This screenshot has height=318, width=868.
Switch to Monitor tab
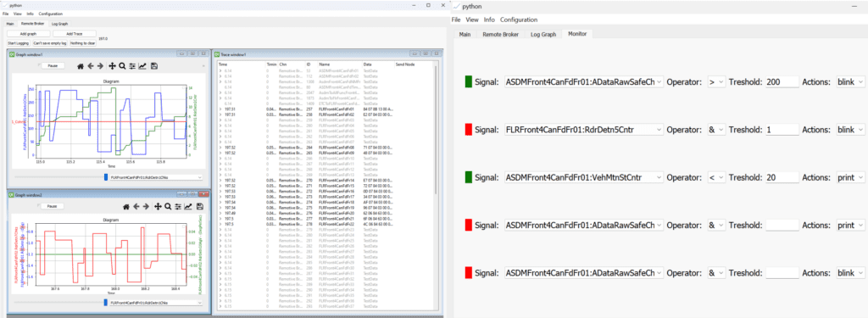click(x=576, y=35)
